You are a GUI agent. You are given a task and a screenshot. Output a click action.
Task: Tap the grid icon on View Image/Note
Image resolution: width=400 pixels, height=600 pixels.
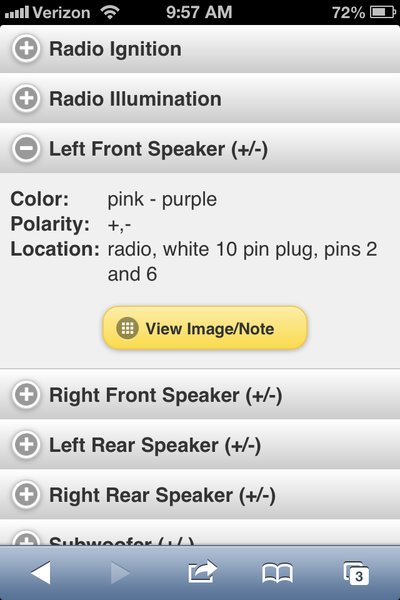tap(127, 328)
